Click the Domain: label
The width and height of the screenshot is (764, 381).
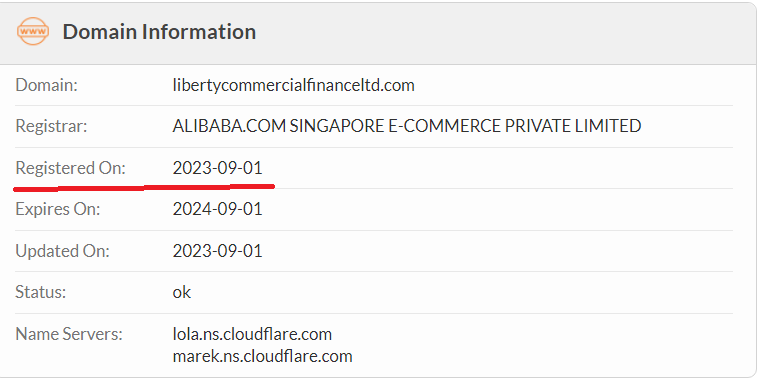[46, 85]
